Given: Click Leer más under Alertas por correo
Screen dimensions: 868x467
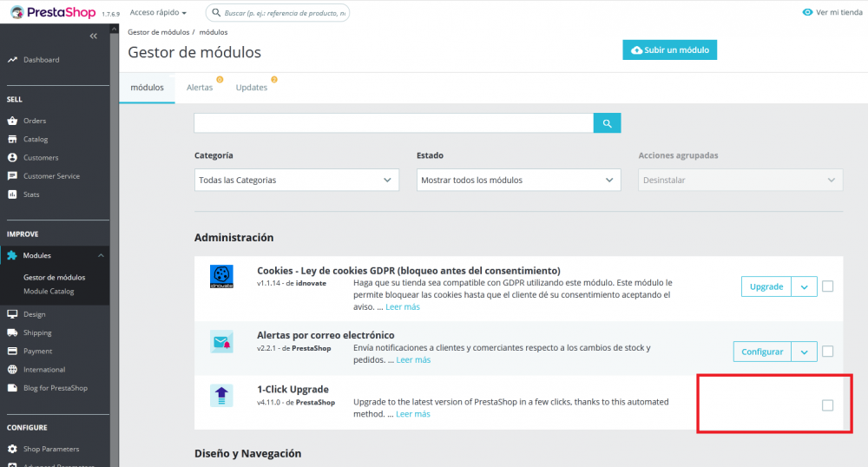Looking at the screenshot, I should 413,359.
